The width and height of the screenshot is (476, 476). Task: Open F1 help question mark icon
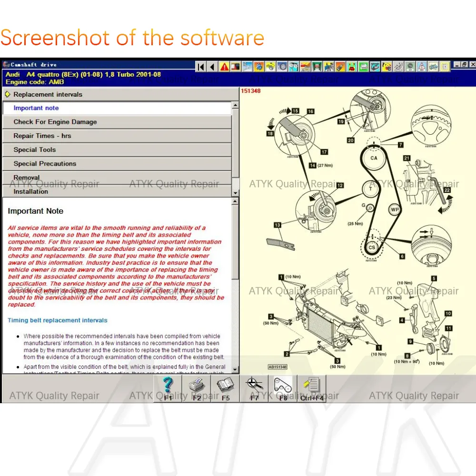tap(168, 388)
